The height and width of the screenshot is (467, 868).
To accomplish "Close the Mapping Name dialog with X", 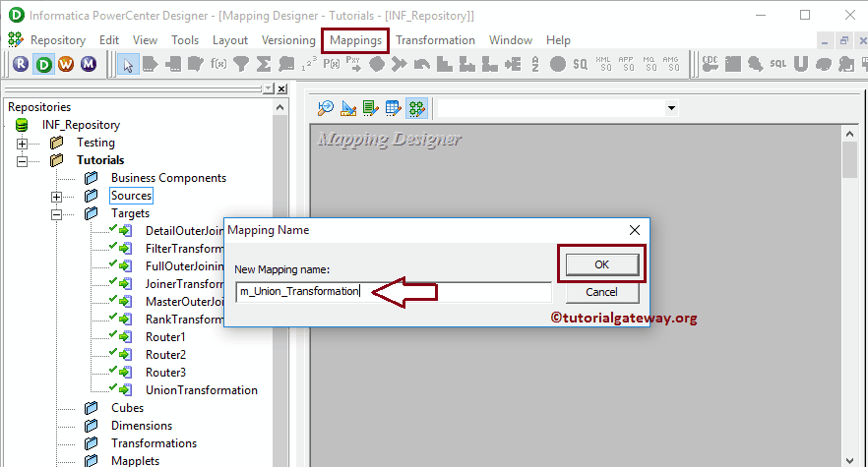I will pyautogui.click(x=635, y=230).
